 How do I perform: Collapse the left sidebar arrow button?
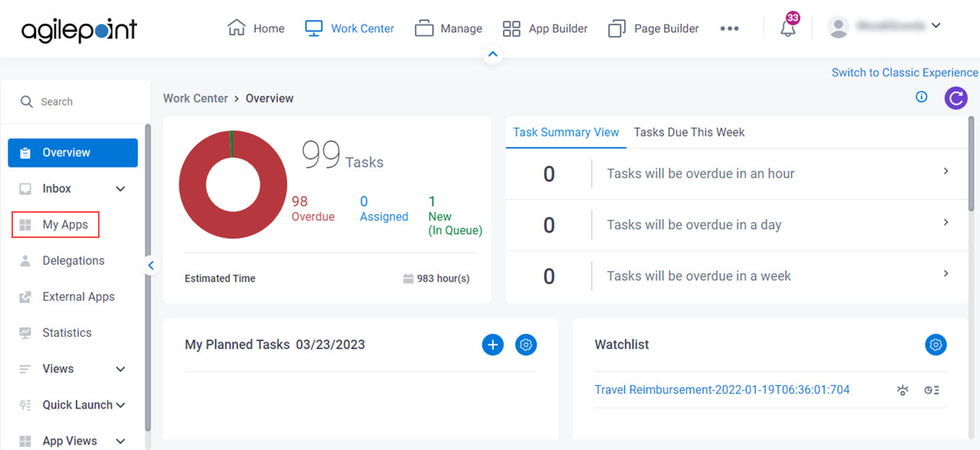click(151, 266)
